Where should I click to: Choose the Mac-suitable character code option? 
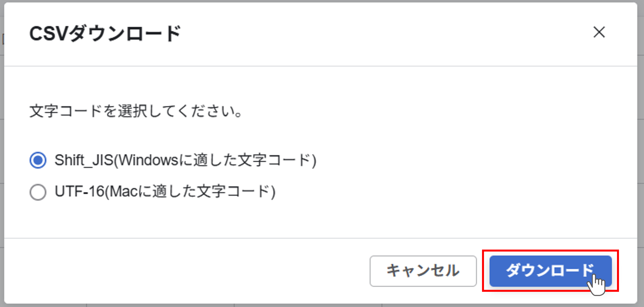click(x=39, y=192)
